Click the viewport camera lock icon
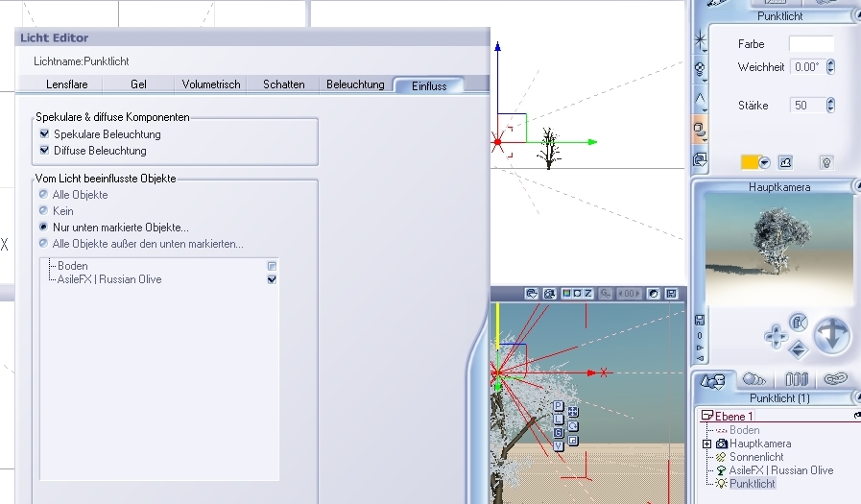The width and height of the screenshot is (861, 504). coord(549,294)
